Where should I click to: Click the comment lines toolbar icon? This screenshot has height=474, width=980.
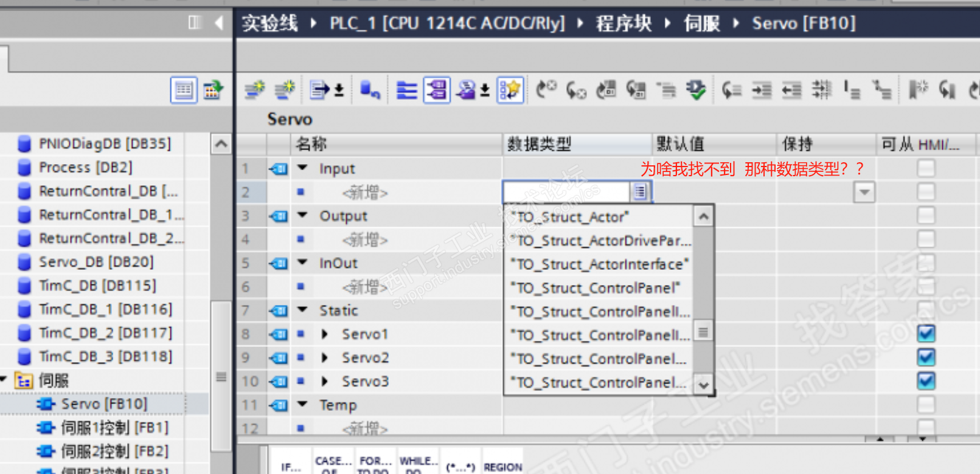pos(666,91)
